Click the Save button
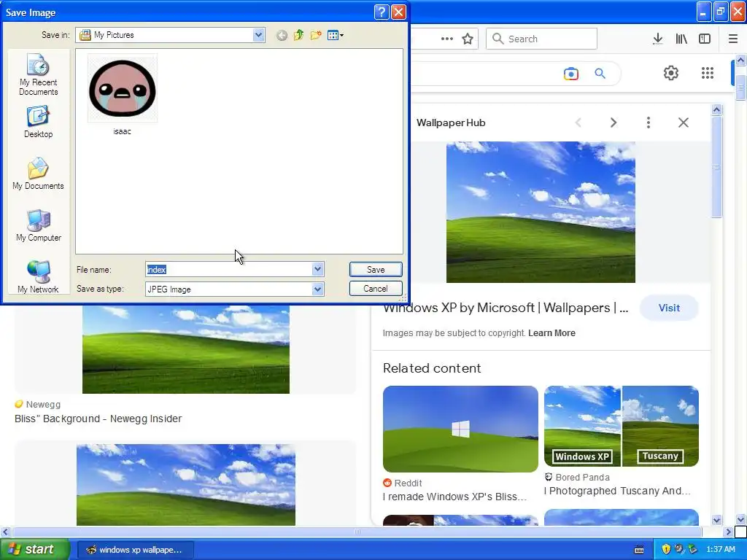 coord(376,270)
